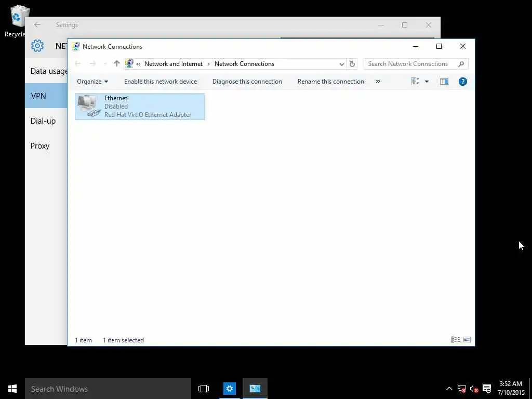532x399 pixels.
Task: Click the '1 item' status text
Action: tap(83, 340)
